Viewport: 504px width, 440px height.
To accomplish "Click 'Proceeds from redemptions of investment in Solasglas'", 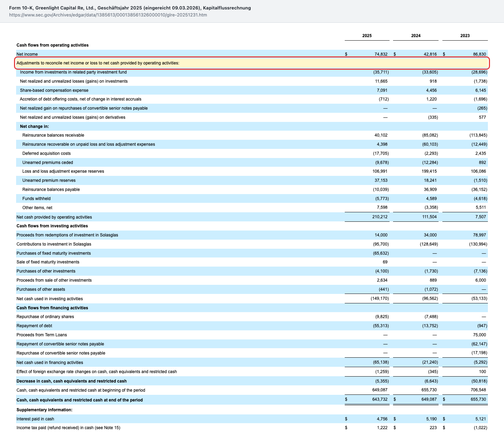I will (67, 235).
